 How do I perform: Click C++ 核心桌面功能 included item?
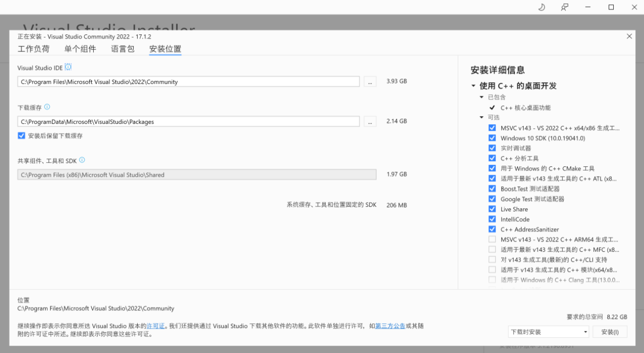tap(526, 108)
